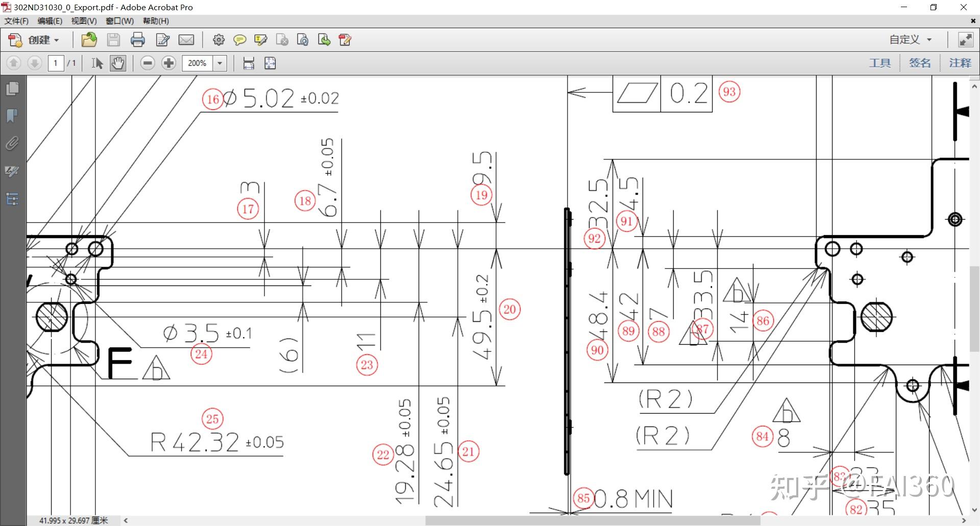The image size is (980, 526).
Task: Click the Save floppy disk icon
Action: tap(113, 40)
